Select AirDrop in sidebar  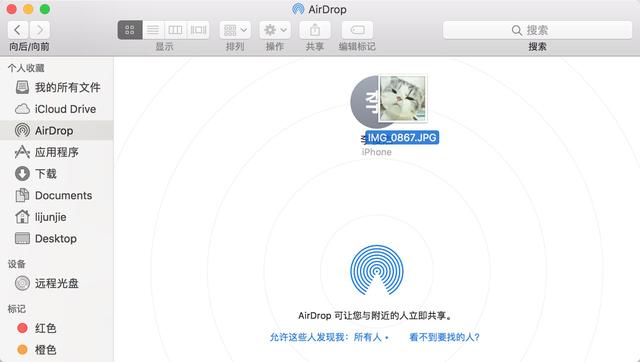click(x=57, y=131)
